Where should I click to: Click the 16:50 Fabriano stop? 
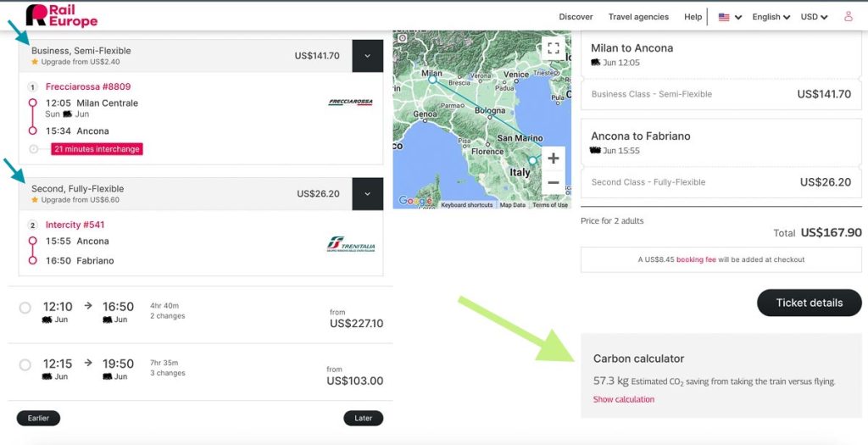(x=80, y=261)
